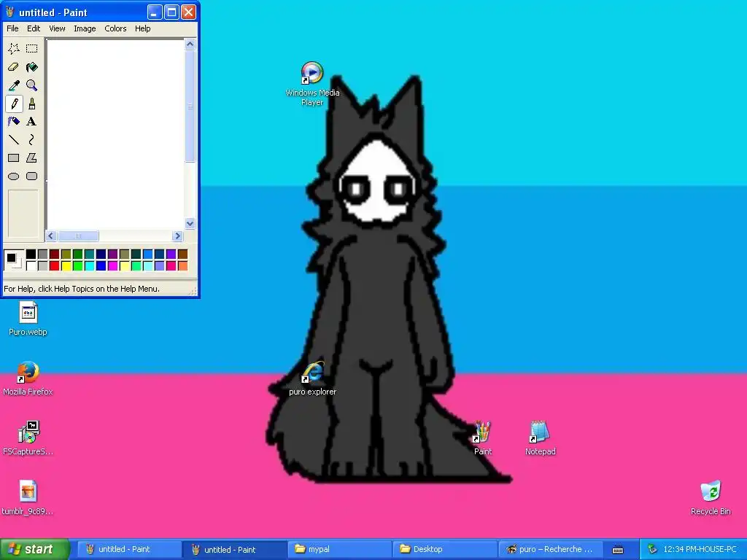Image resolution: width=747 pixels, height=560 pixels.
Task: Click the tumblr_9c89... image file icon
Action: click(x=28, y=491)
